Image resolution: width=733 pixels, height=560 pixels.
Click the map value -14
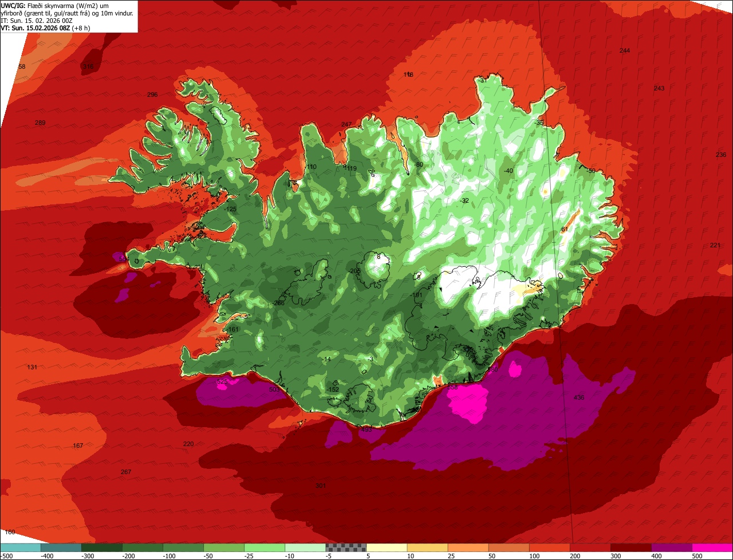click(x=326, y=359)
